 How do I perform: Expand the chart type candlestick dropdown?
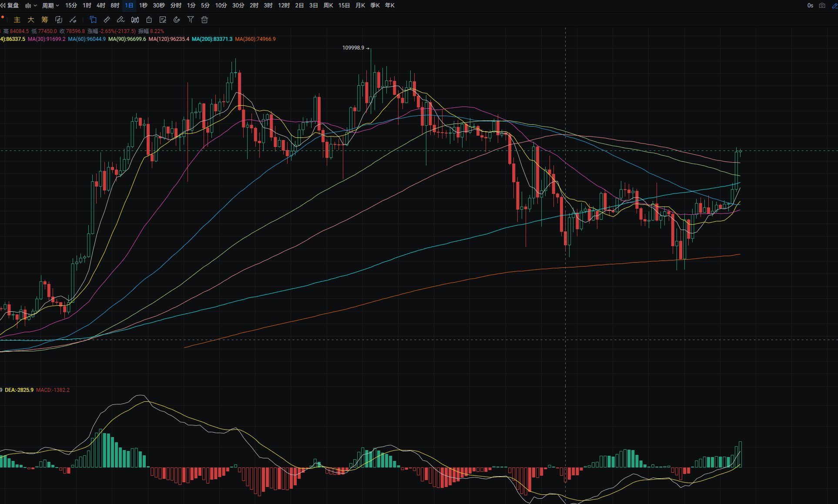click(x=31, y=6)
